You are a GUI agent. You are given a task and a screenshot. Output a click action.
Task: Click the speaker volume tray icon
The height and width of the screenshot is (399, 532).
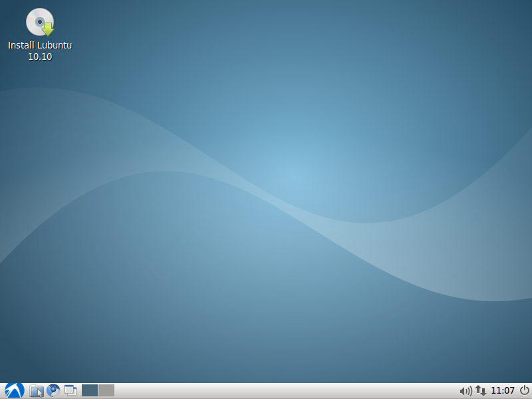(x=465, y=390)
